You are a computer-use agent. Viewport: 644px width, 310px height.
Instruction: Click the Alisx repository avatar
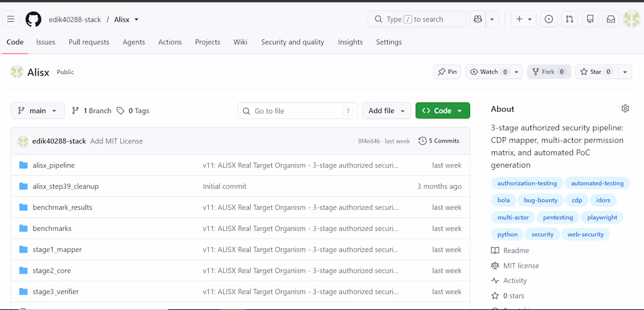click(17, 72)
